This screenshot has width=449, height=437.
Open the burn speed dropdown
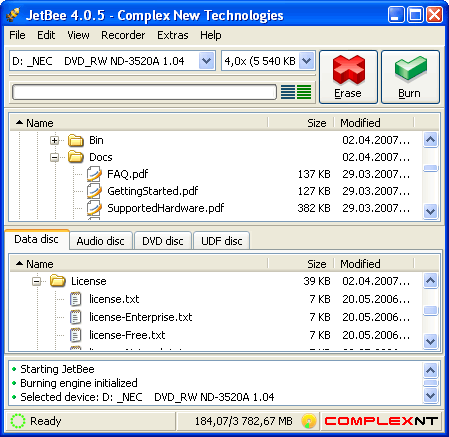306,61
